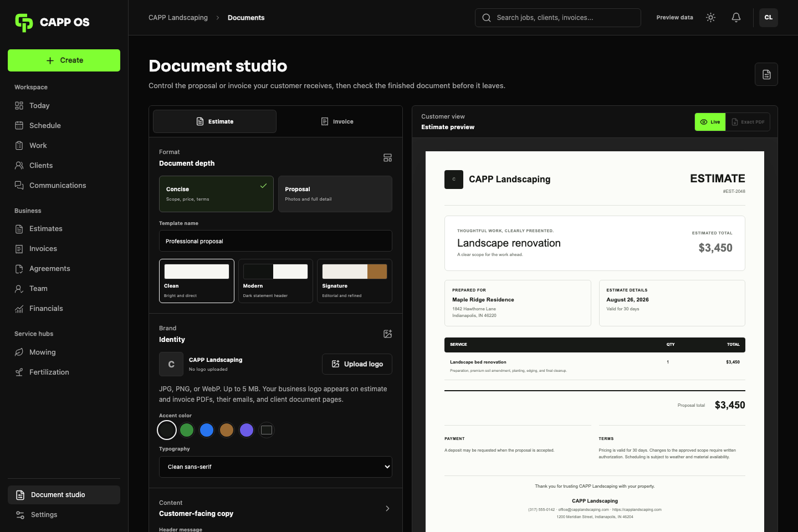Open the Agreements page
798x532 pixels.
click(64, 269)
